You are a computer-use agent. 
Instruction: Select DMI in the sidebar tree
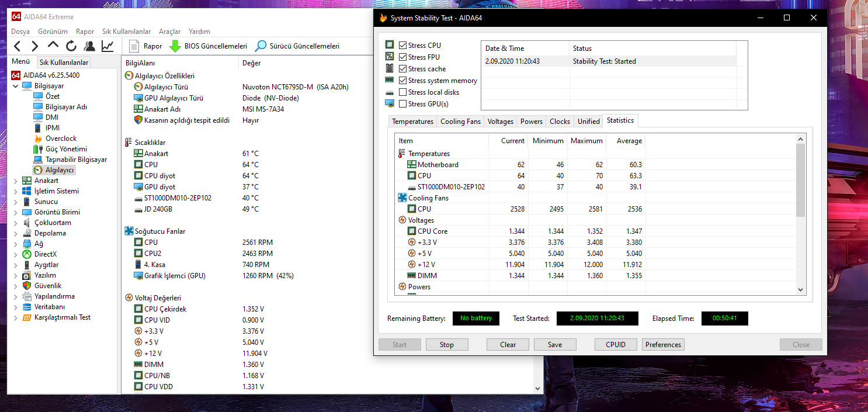[46, 117]
